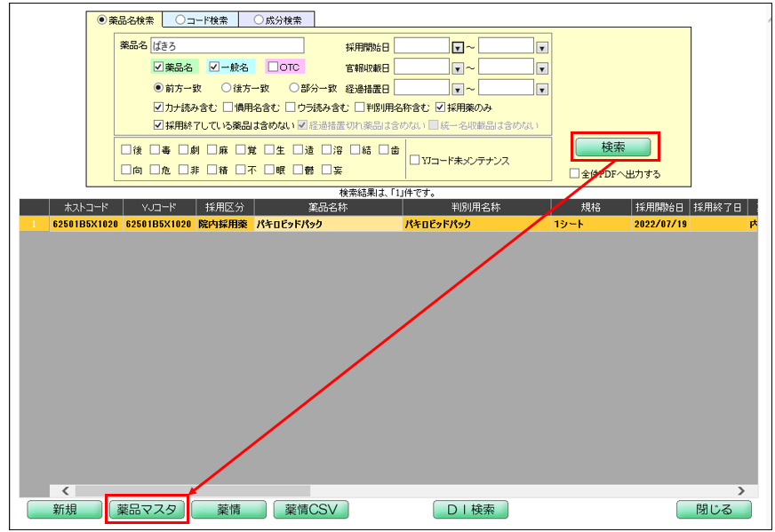
Task: Select the 後方一致 radio button
Action: 226,88
